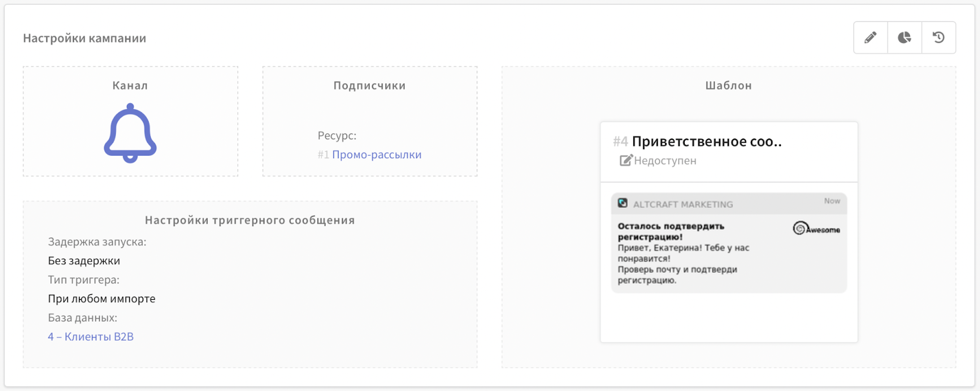This screenshot has height=391, width=980.
Task: Open the pie chart report icon
Action: [904, 37]
